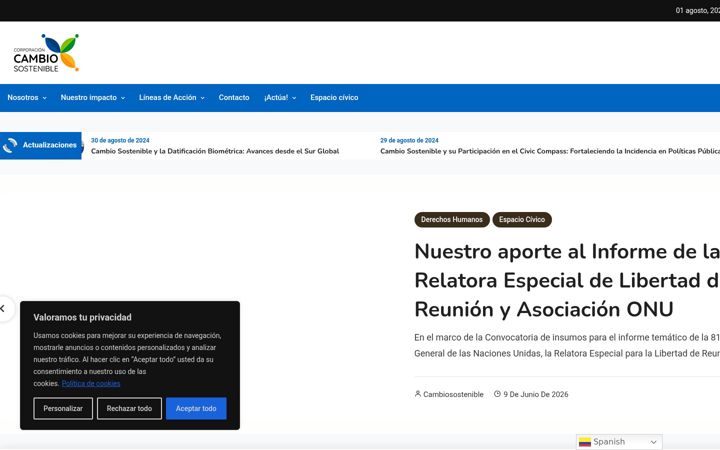Screen dimensions: 720x450
Task: Click the Valoramos tu privacidad heading
Action: click(82, 317)
